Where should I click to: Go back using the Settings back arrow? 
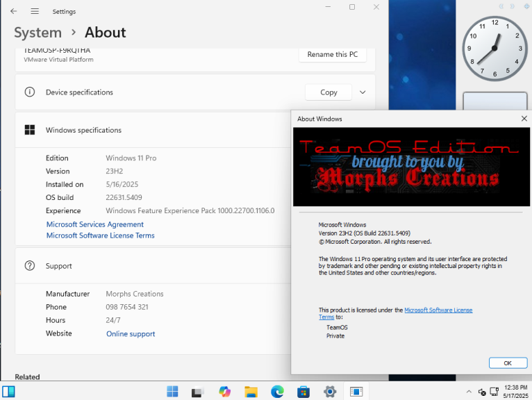(14, 11)
